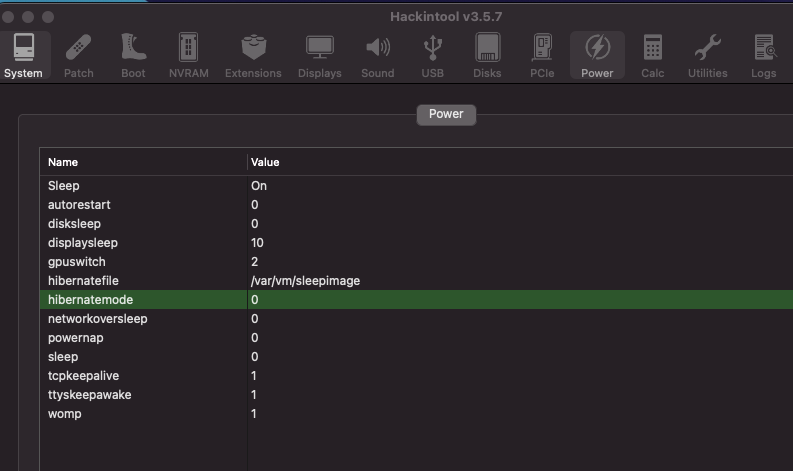Open the Displays section
Screen dimensions: 793x471
[x=319, y=55]
